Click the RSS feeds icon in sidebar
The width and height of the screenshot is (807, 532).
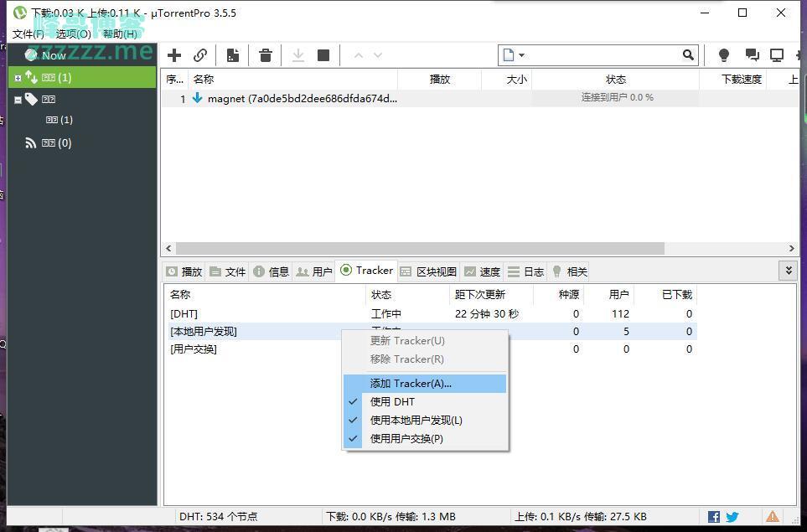31,143
